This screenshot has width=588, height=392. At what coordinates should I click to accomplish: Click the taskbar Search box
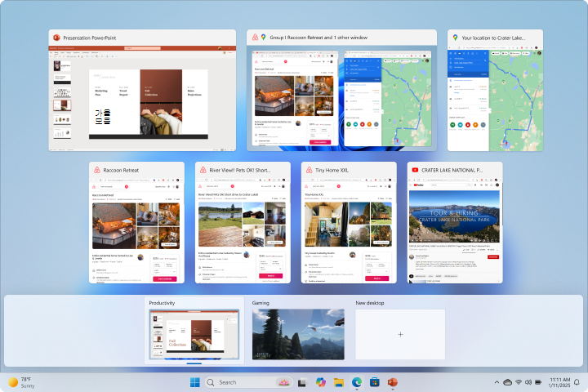tap(248, 382)
